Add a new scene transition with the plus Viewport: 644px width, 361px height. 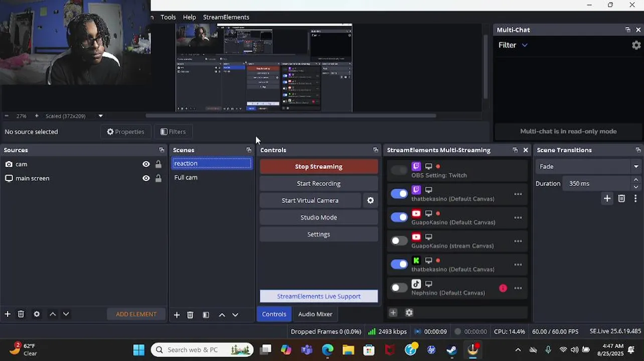[x=607, y=199]
